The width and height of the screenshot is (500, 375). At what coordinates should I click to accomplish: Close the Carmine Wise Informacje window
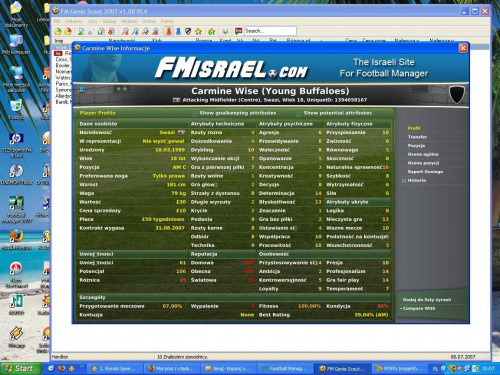point(463,48)
